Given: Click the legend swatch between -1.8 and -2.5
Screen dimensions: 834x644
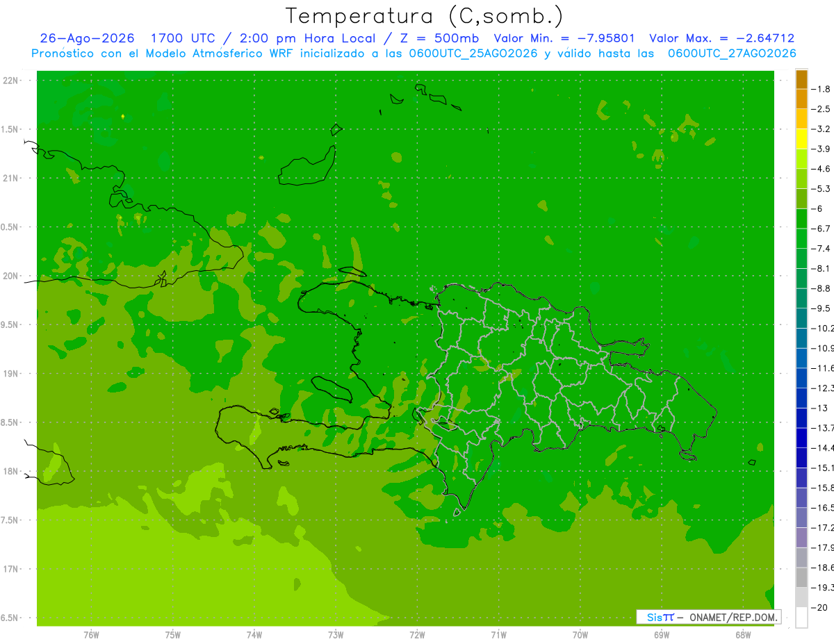Looking at the screenshot, I should click(801, 99).
